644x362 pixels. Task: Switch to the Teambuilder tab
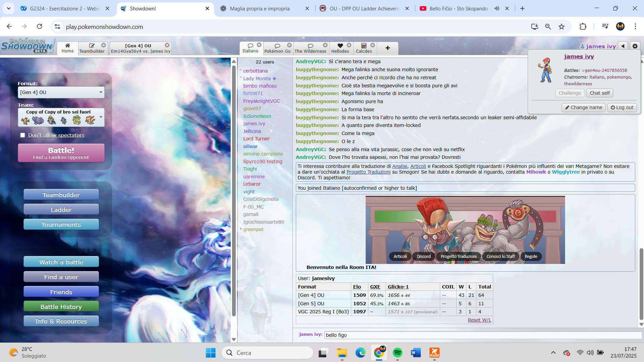[92, 48]
